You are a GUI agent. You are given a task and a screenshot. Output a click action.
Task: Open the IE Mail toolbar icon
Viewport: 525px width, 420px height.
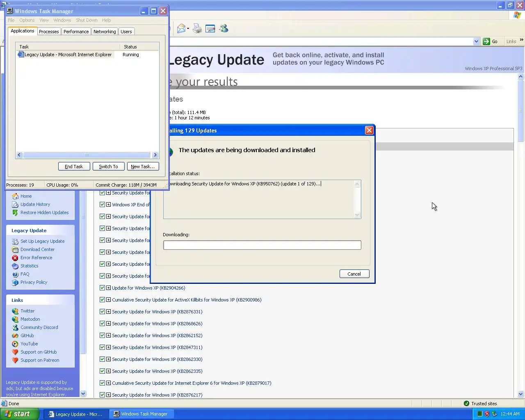[181, 29]
